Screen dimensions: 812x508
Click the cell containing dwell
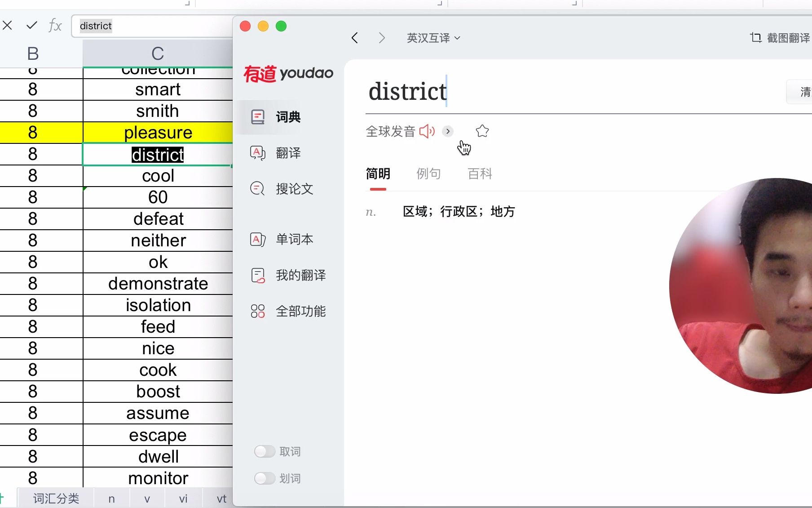(158, 456)
